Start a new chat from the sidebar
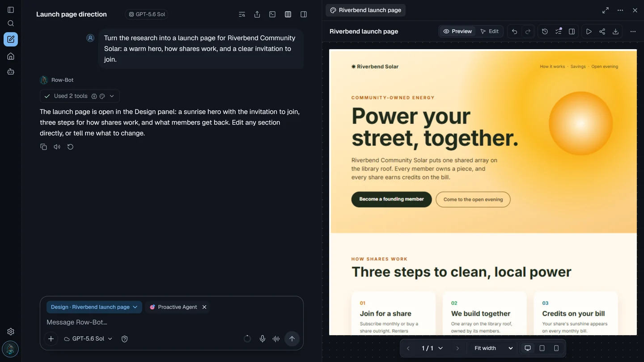Image resolution: width=644 pixels, height=362 pixels. pos(11,39)
